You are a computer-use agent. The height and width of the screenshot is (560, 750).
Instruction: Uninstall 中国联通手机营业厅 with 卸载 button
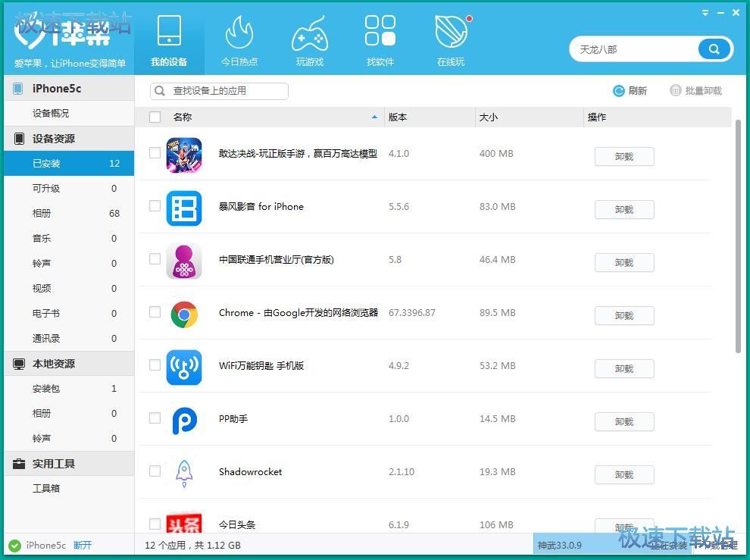[x=624, y=263]
